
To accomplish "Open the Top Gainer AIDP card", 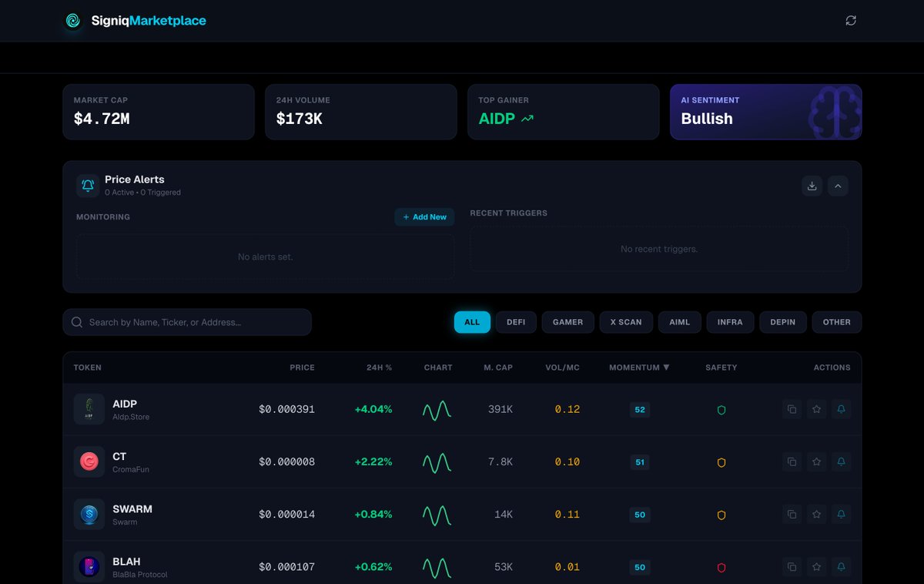I will pyautogui.click(x=564, y=112).
